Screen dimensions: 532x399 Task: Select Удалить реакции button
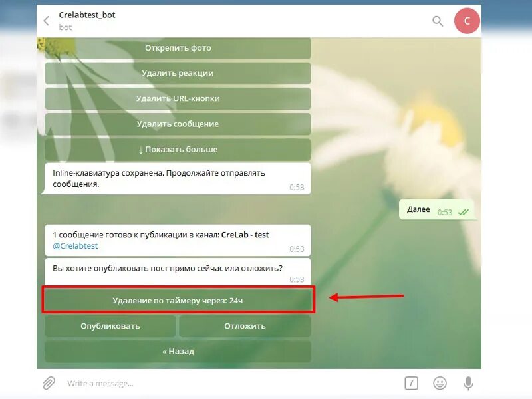pyautogui.click(x=178, y=73)
